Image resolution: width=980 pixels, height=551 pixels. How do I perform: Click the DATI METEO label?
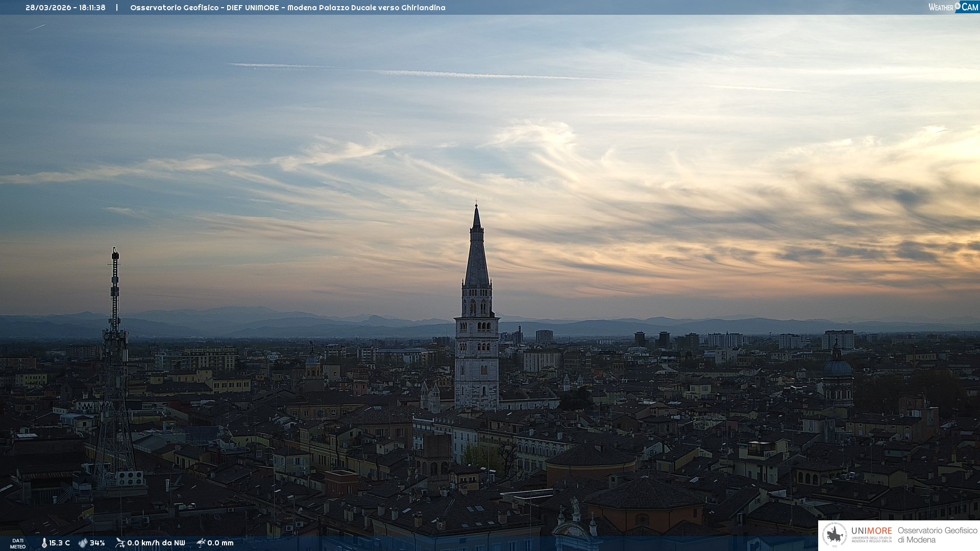coord(18,543)
